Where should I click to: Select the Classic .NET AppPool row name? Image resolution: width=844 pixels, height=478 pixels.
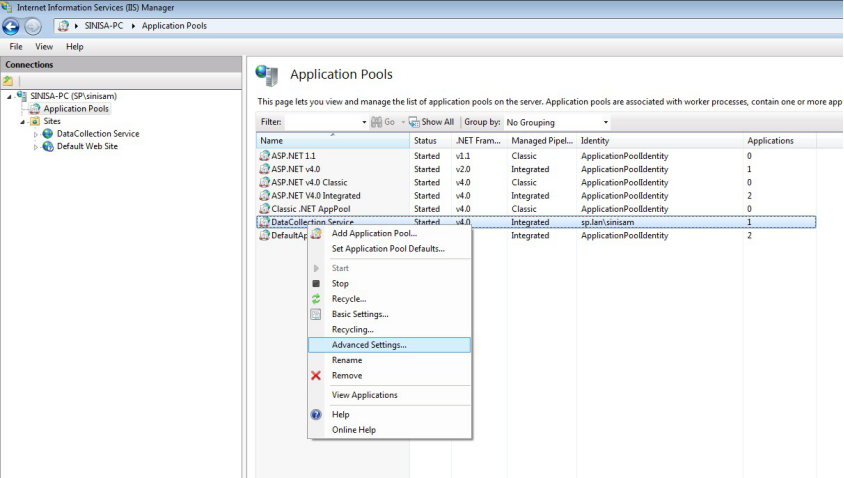311,209
